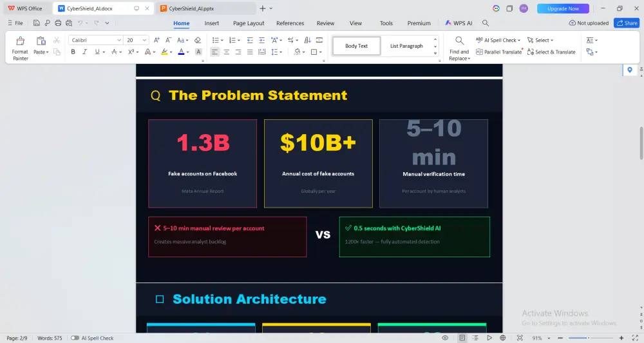Click the Words: 575 count in status bar
This screenshot has width=644, height=343.
click(50, 338)
